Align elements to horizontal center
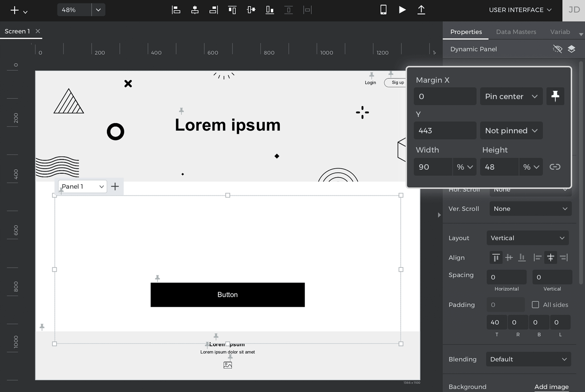Image resolution: width=585 pixels, height=392 pixels. coord(195,10)
